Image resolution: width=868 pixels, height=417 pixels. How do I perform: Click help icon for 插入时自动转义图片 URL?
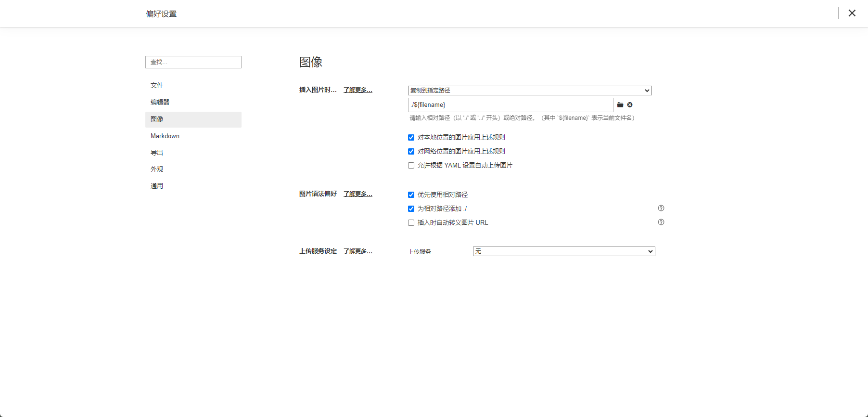coord(661,222)
